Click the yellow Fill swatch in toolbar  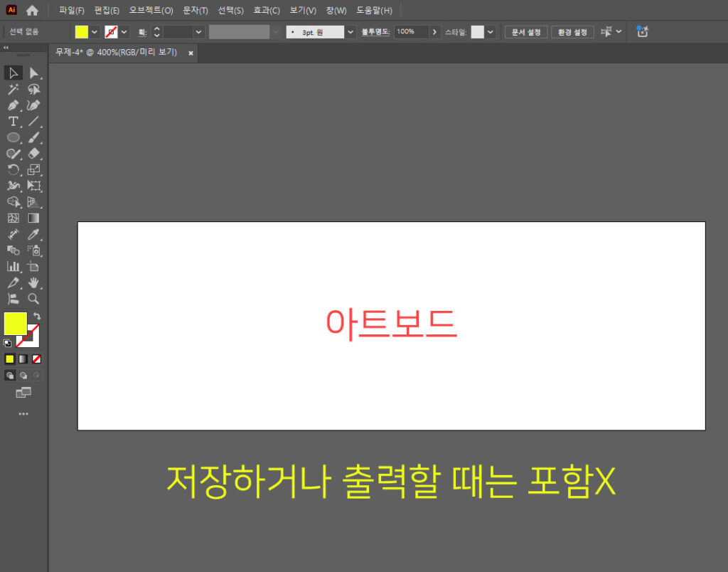click(16, 324)
